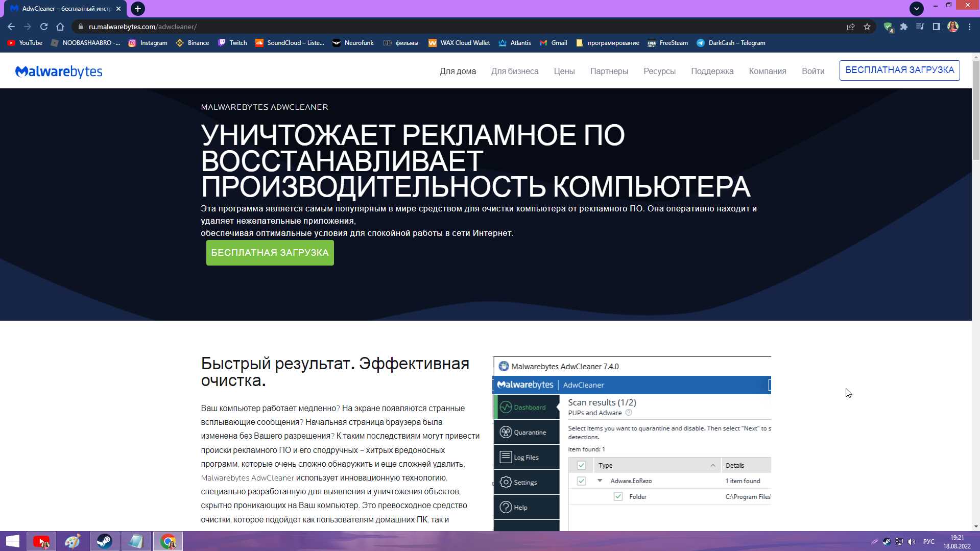Open the Gmail bookmark
Viewport: 980px width, 551px height.
[x=554, y=43]
